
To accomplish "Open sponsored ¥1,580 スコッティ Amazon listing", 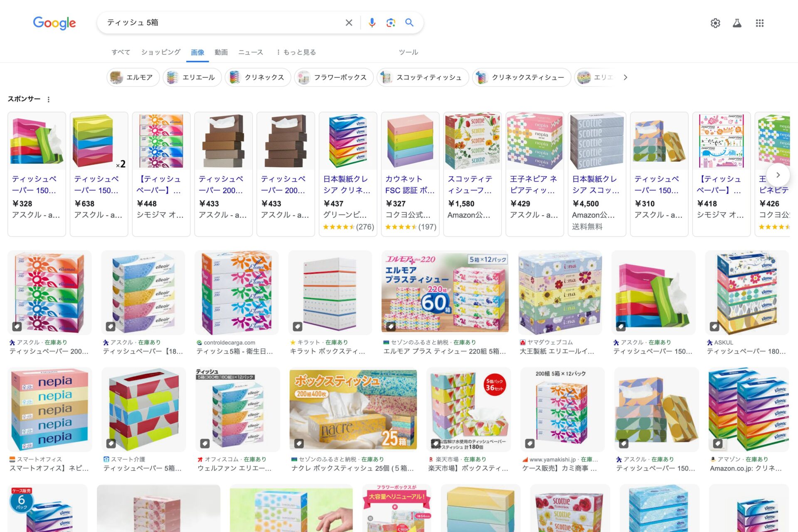I will 473,174.
